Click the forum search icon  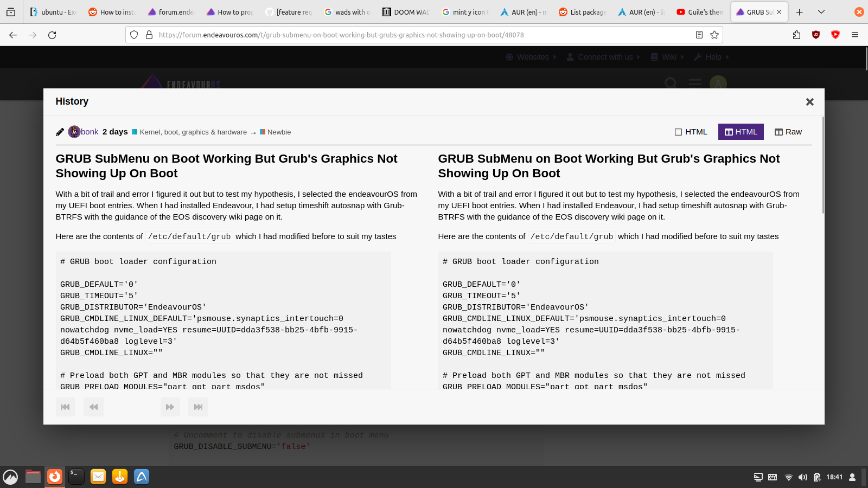coord(671,83)
